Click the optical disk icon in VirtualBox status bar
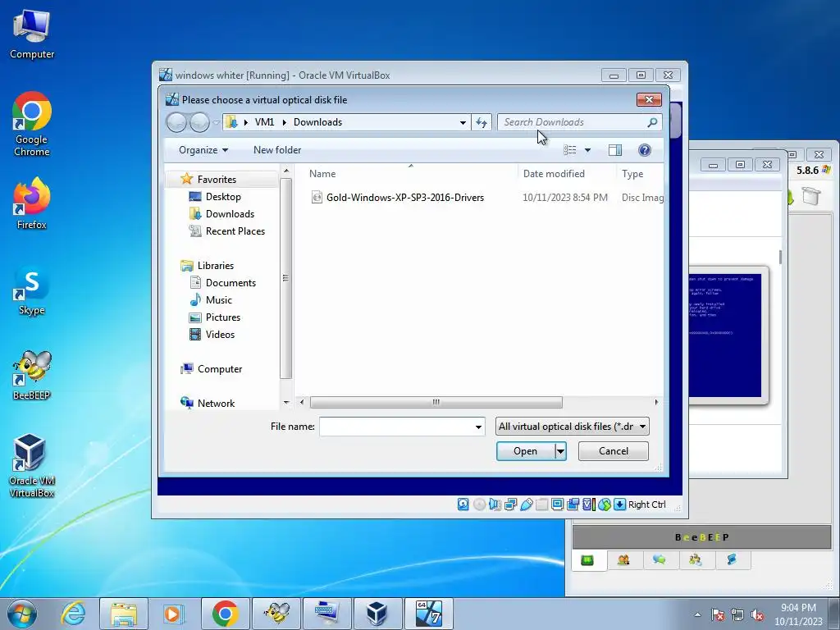840x630 pixels. tap(479, 504)
